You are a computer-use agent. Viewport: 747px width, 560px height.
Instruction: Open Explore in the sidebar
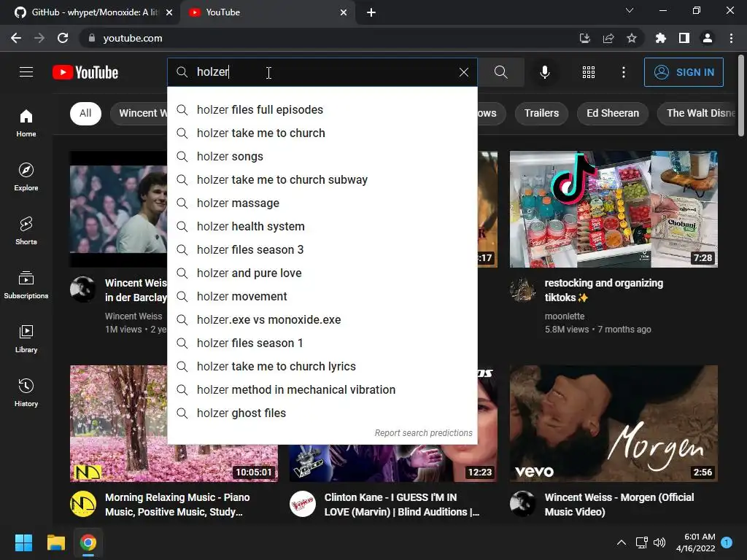pos(26,177)
